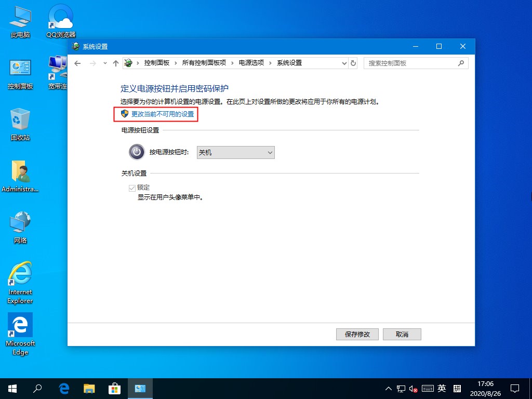Show hidden tray icons via the chevron
Image resolution: width=532 pixels, height=399 pixels.
coord(389,388)
